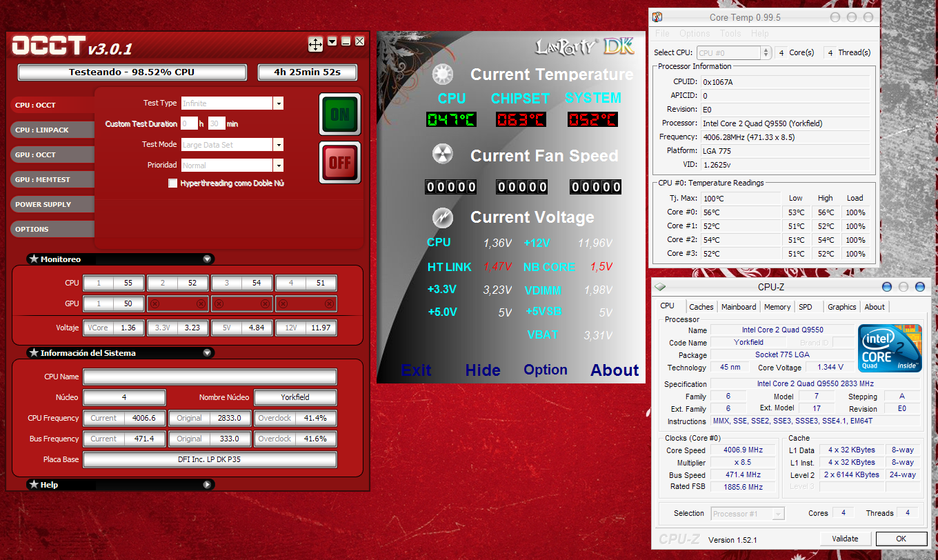
Task: Switch to the About tab in CPU-Z
Action: (875, 307)
